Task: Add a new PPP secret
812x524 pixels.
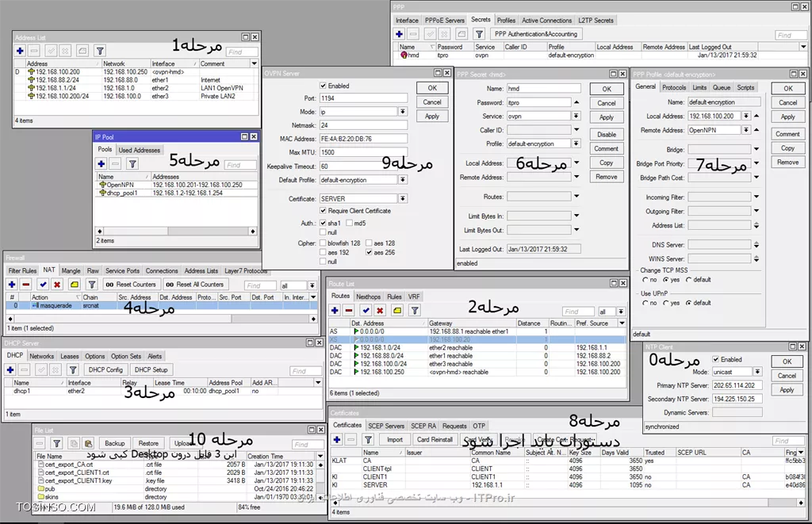Action: 400,33
